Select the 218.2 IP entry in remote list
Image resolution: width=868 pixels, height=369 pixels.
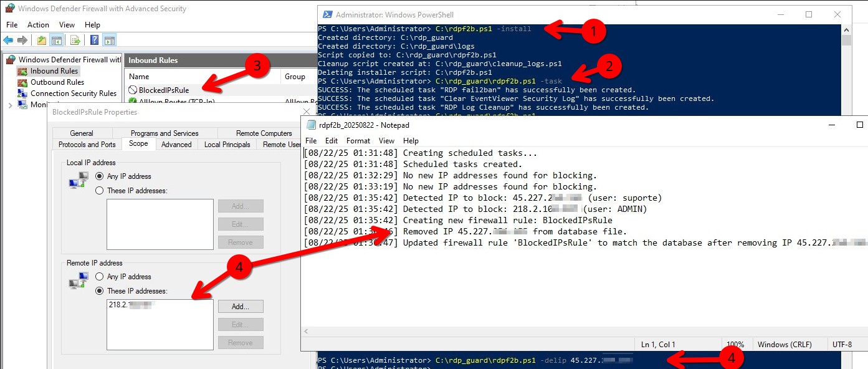131,305
